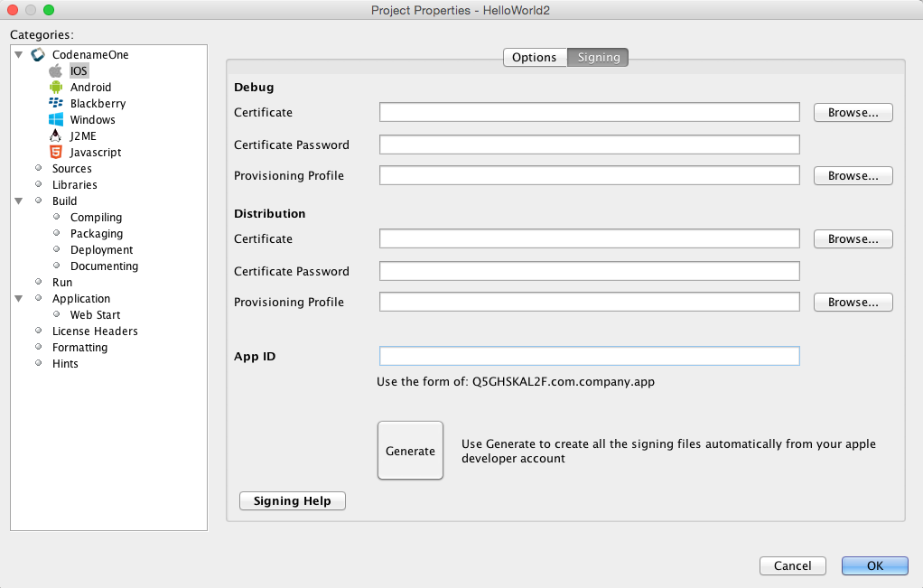Click the Web Start node icon
This screenshot has height=588, width=923.
tap(56, 314)
